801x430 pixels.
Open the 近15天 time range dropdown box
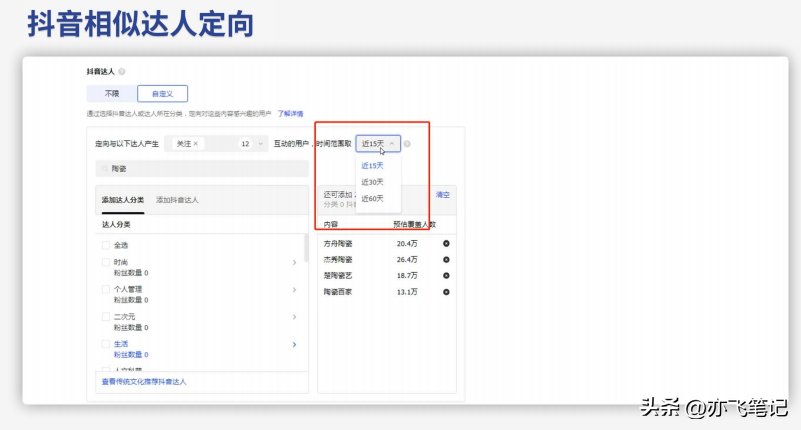(x=378, y=144)
